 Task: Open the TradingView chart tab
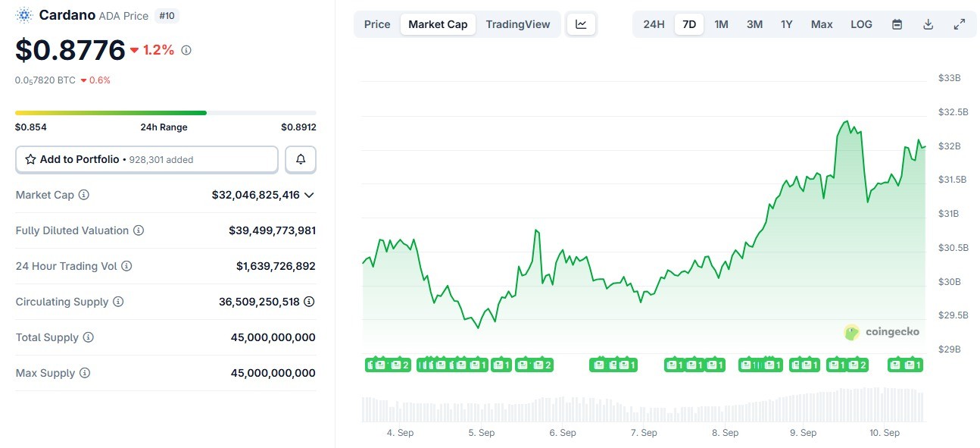pos(518,24)
